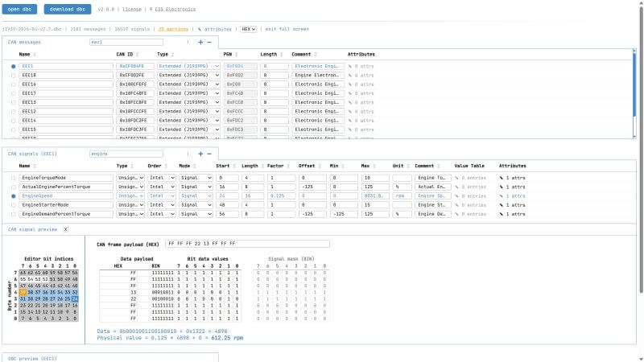Click the CAN signal preview tab label

pos(32,229)
